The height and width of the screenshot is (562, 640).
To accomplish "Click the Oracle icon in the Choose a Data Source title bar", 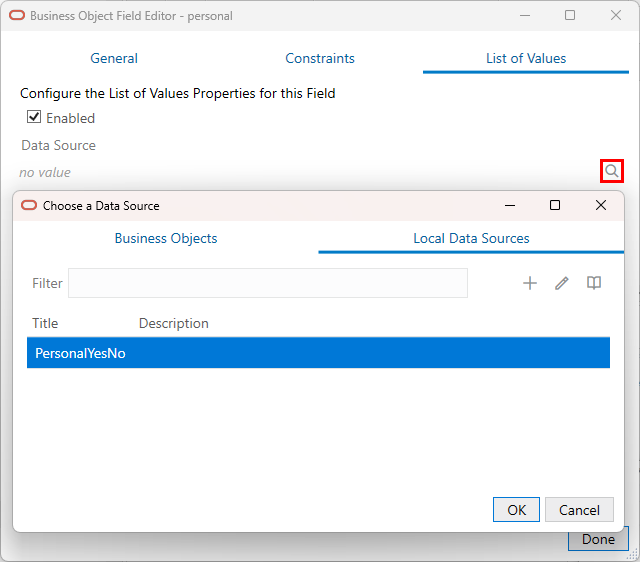I will click(28, 205).
